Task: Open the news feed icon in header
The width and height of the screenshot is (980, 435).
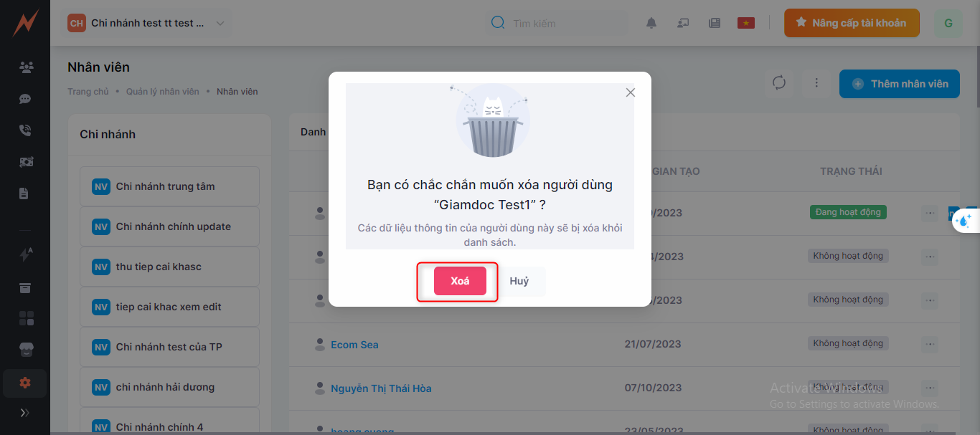Action: click(x=714, y=23)
